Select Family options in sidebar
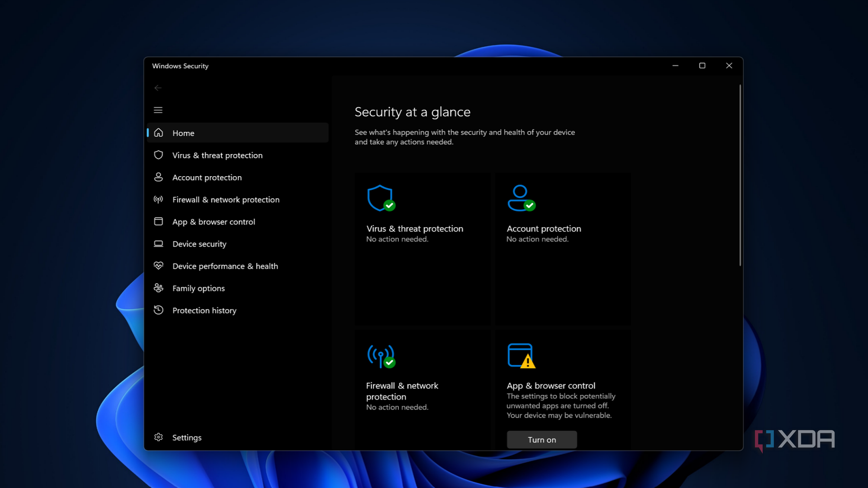The image size is (868, 488). pos(238,288)
